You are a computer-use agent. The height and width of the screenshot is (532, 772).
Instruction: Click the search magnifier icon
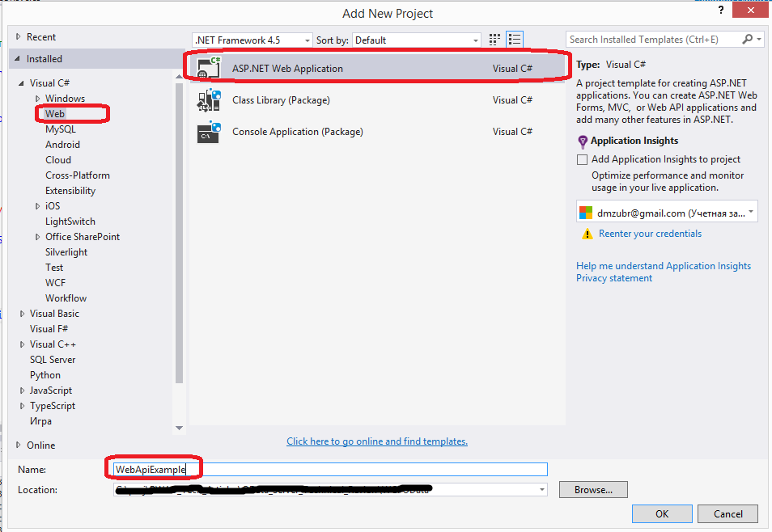click(x=748, y=39)
